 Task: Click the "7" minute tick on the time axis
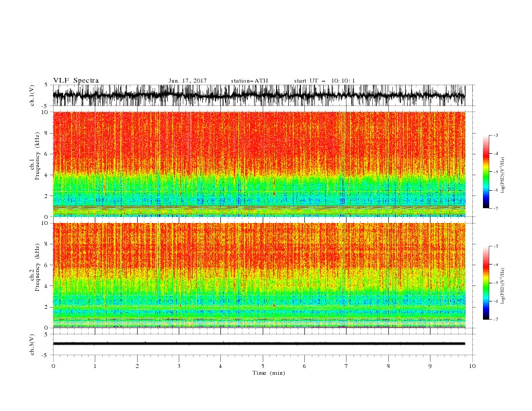pos(347,366)
